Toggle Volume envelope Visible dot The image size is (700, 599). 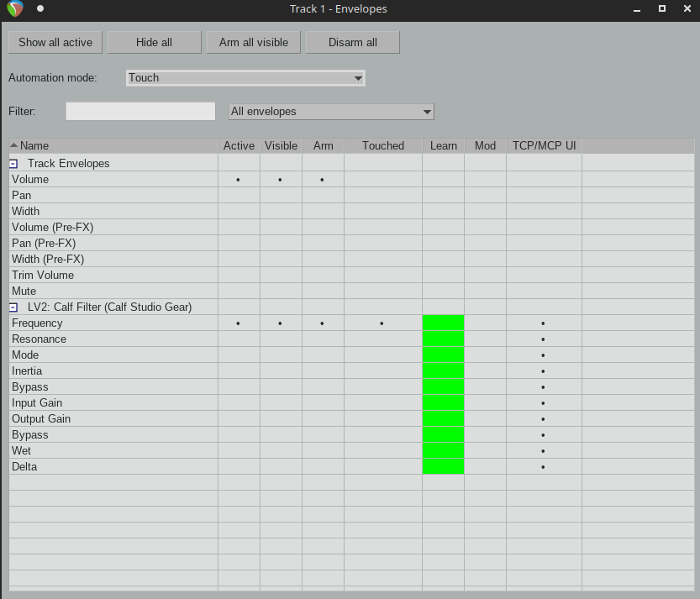pos(280,180)
